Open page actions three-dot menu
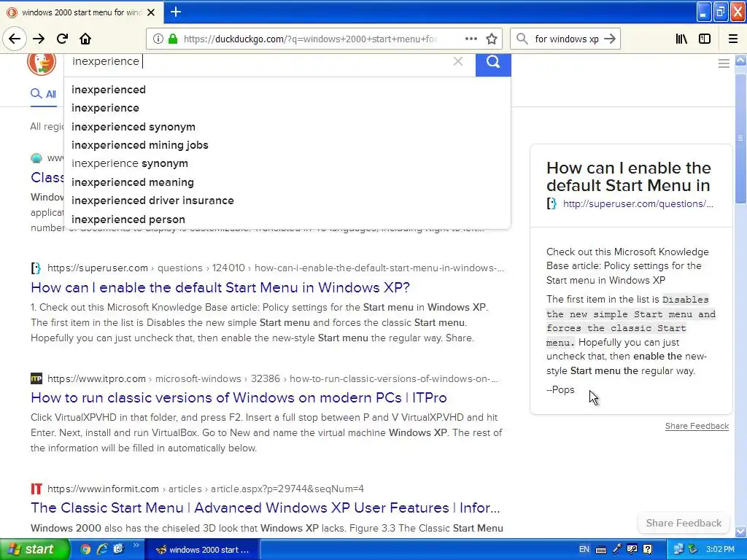The width and height of the screenshot is (747, 560). [471, 39]
